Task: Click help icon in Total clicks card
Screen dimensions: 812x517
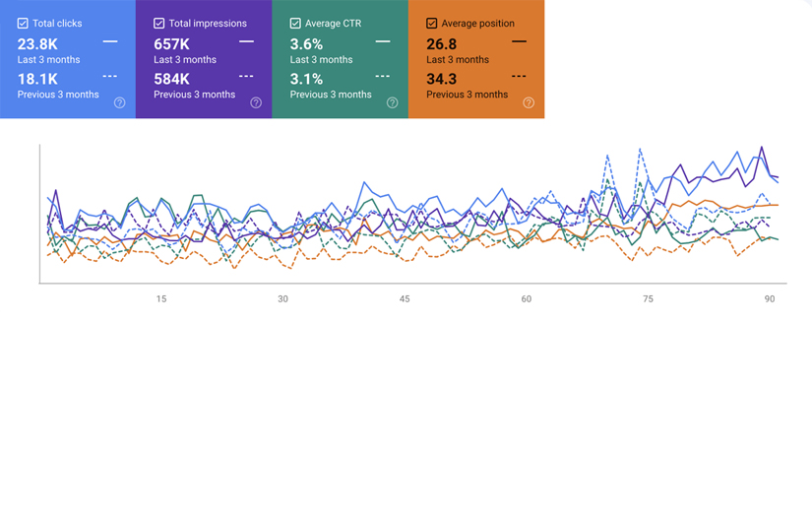Action: coord(120,102)
